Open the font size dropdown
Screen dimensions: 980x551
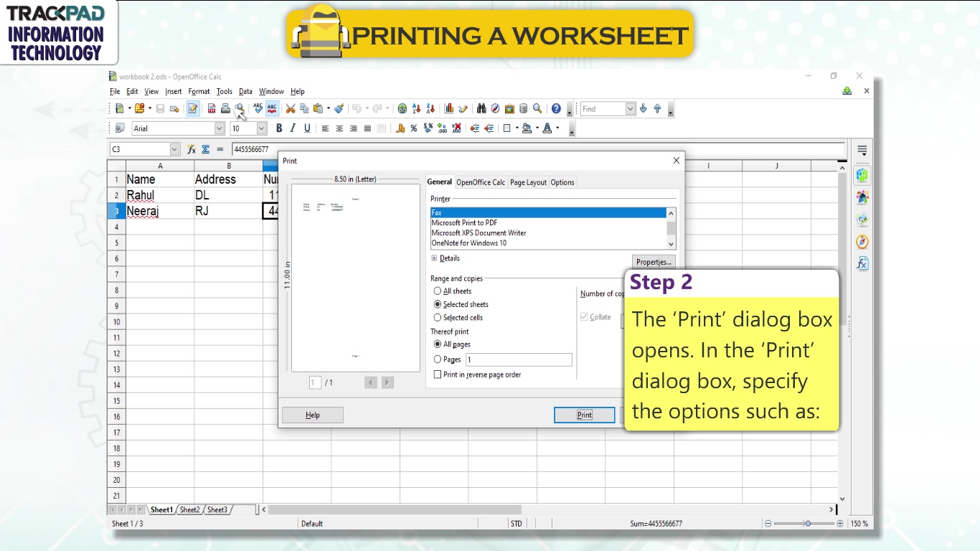(261, 128)
